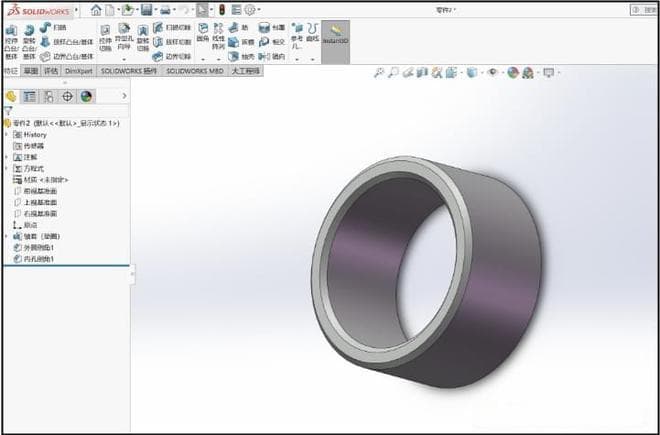Select the Wrap tool

[x=271, y=27]
